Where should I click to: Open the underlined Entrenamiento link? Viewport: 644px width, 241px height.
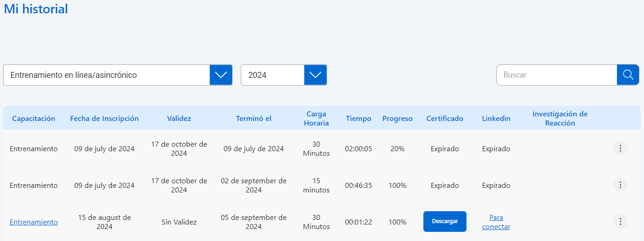coord(33,222)
